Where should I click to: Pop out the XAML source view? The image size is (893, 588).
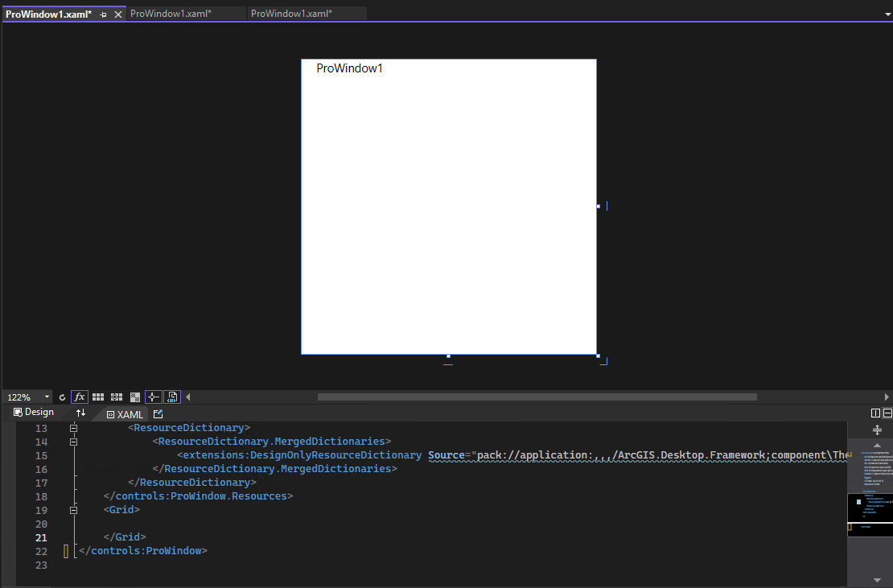coord(158,413)
